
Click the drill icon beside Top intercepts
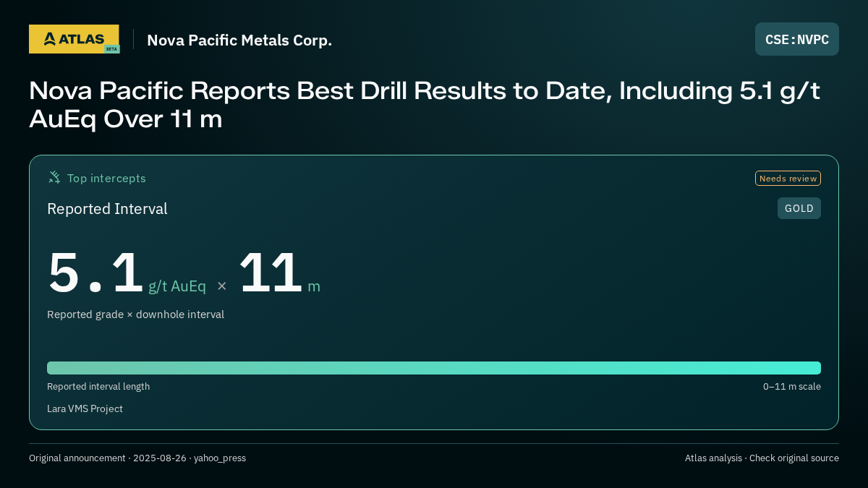[x=54, y=177]
